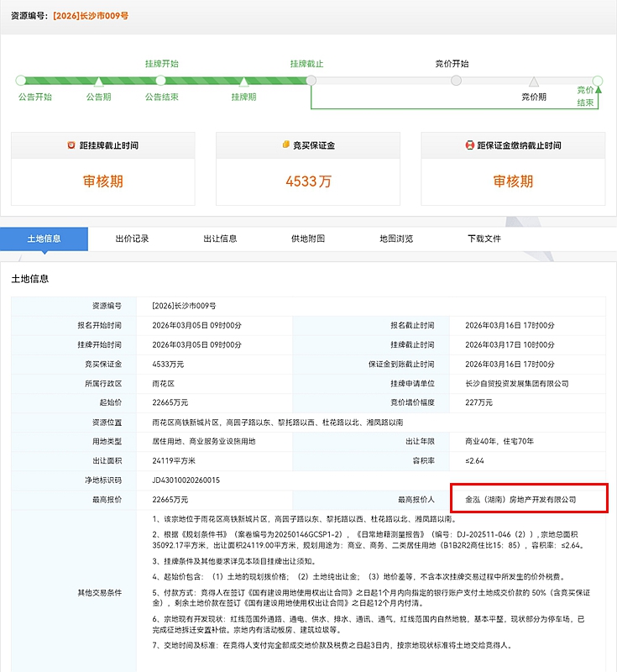The image size is (617, 672).
Task: Click the gold coin icon beside 竞买保证金
Action: [285, 145]
